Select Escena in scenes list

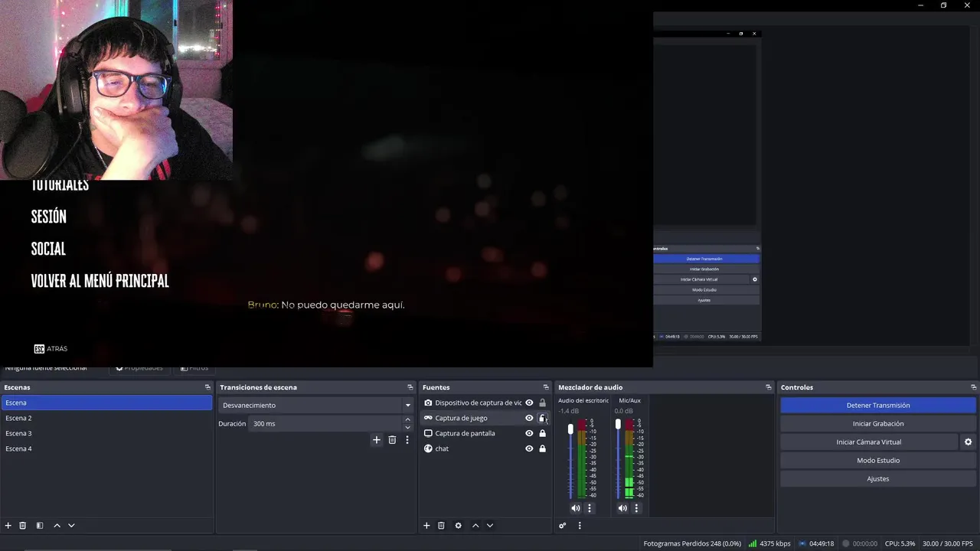coord(106,403)
